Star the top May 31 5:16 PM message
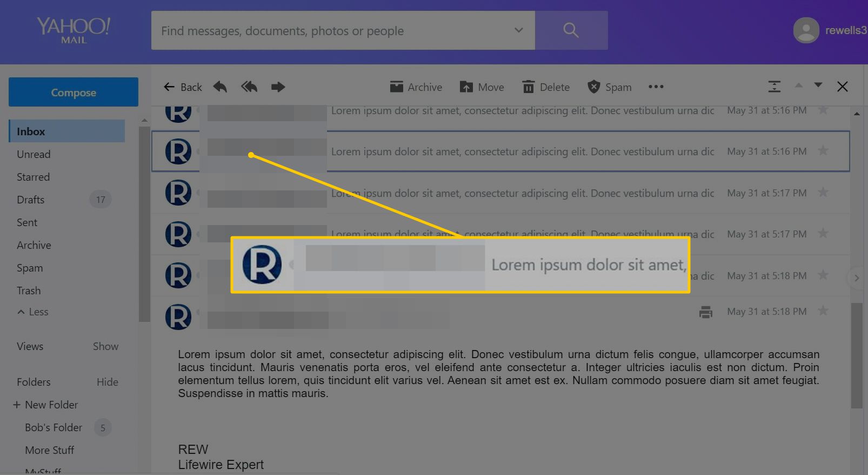Viewport: 868px width, 475px height. pyautogui.click(x=823, y=110)
